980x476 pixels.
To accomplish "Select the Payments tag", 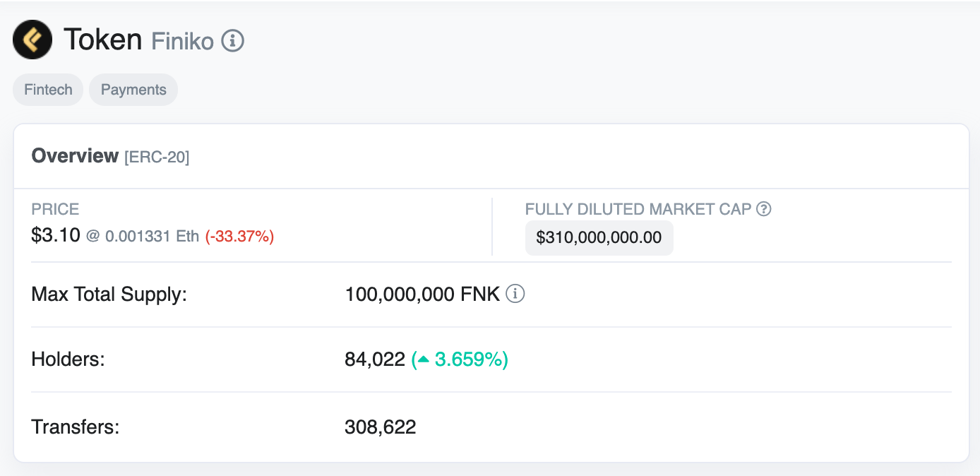I will point(133,90).
